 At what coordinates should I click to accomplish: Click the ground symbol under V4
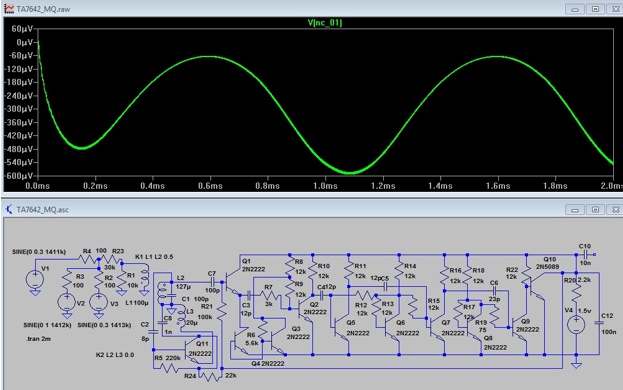click(x=576, y=365)
